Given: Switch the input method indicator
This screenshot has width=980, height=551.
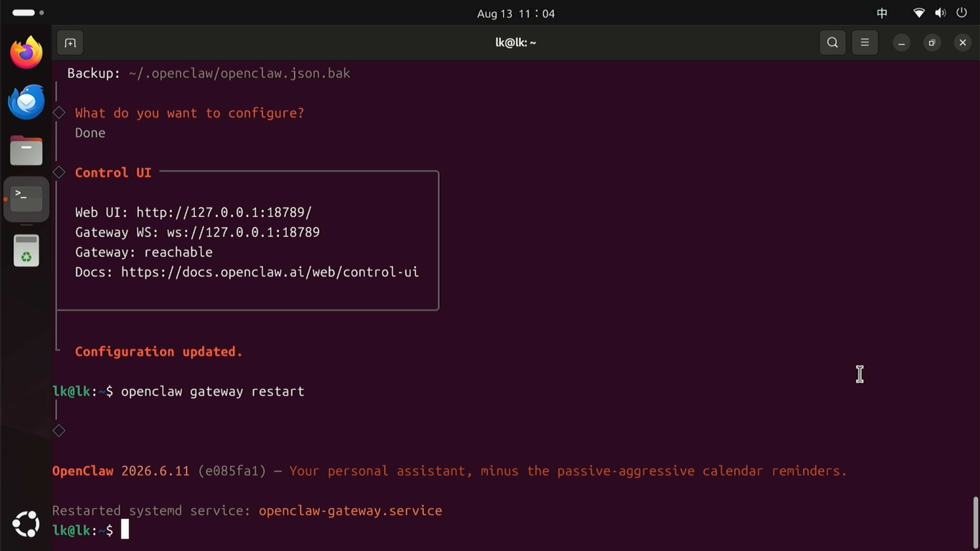Looking at the screenshot, I should [x=882, y=13].
